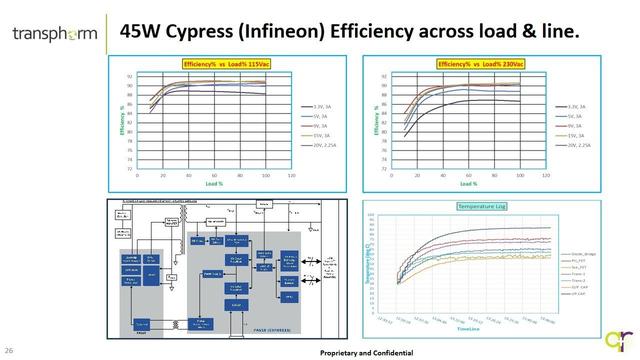Click the Efficiency % vertical axis label on 115Vac chart

(x=122, y=120)
